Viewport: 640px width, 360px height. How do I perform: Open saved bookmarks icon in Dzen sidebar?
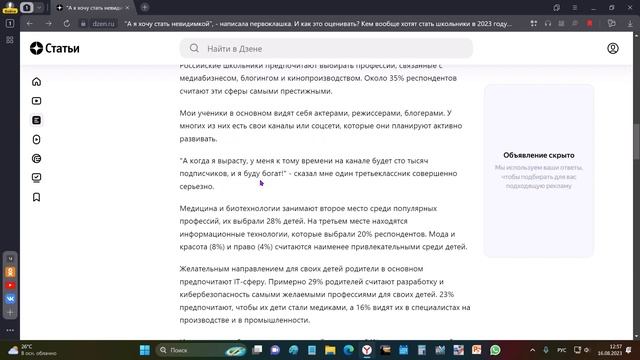[36, 197]
